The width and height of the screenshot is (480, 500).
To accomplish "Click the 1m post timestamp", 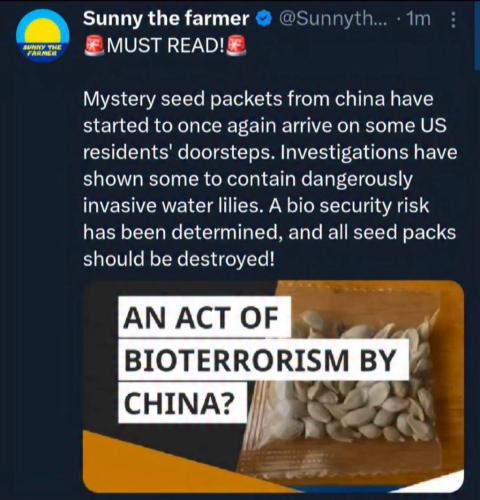I will tap(419, 19).
